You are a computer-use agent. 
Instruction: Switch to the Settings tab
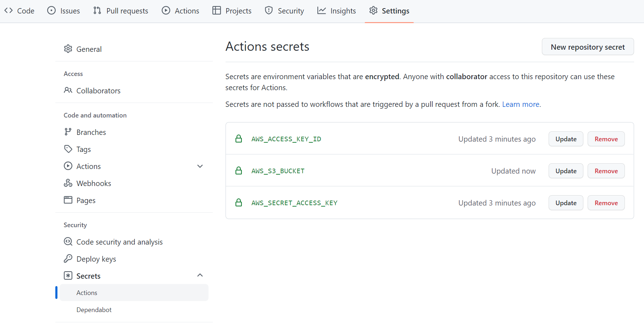389,11
